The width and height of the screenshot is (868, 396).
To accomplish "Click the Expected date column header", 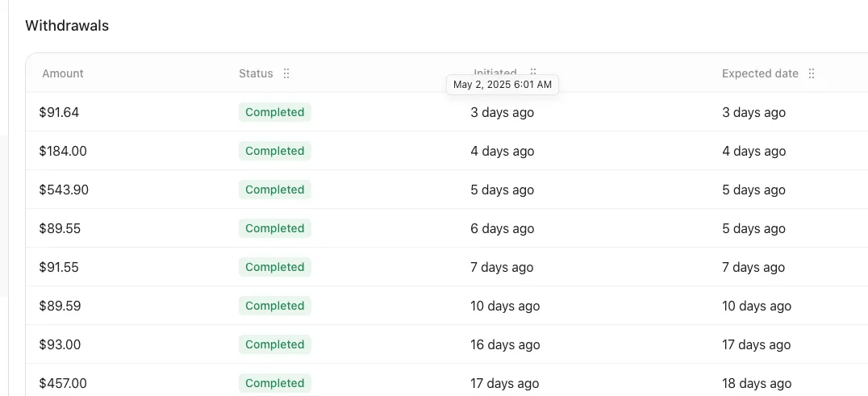I will (x=760, y=73).
